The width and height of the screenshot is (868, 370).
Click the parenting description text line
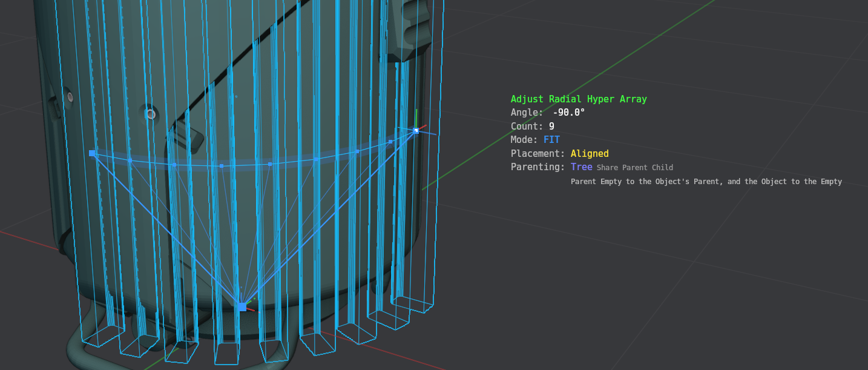point(706,182)
